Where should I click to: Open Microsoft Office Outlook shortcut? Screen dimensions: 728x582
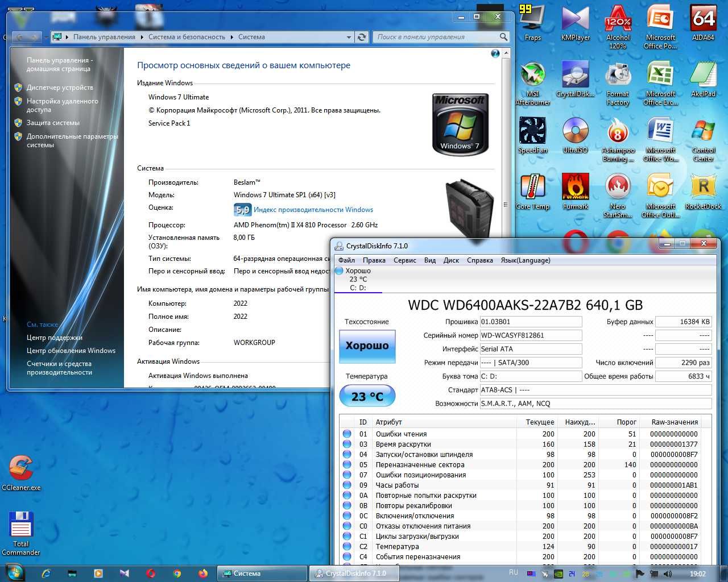tap(660, 196)
